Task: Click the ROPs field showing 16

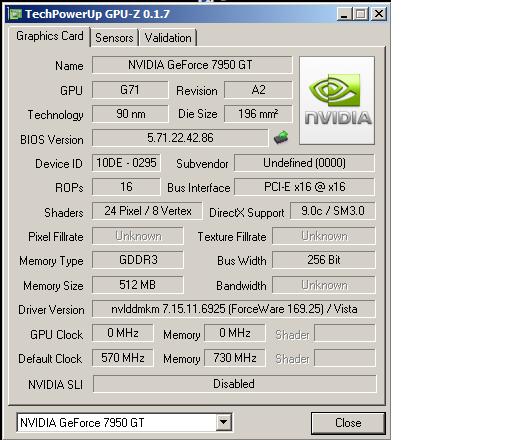Action: 126,187
